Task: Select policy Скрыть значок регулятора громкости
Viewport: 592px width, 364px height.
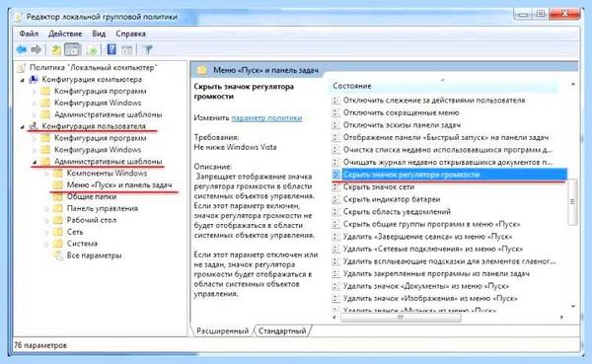Action: click(x=449, y=175)
